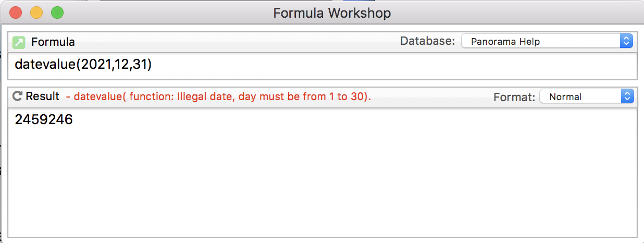Click the empty space right of the formula text
The height and width of the screenshot is (243, 644).
coord(391,65)
